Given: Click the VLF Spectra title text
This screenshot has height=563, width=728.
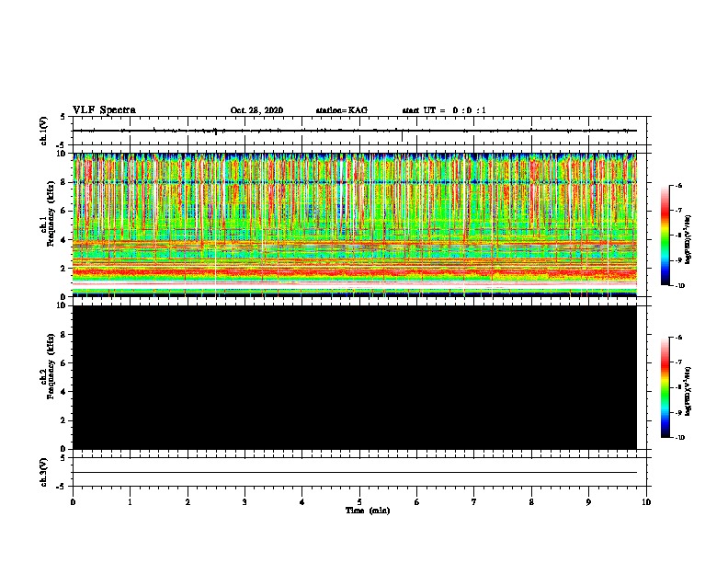Looking at the screenshot, I should coord(104,110).
